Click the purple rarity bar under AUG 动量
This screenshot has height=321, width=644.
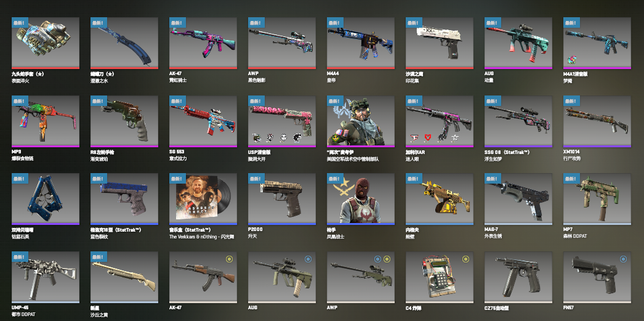click(519, 68)
